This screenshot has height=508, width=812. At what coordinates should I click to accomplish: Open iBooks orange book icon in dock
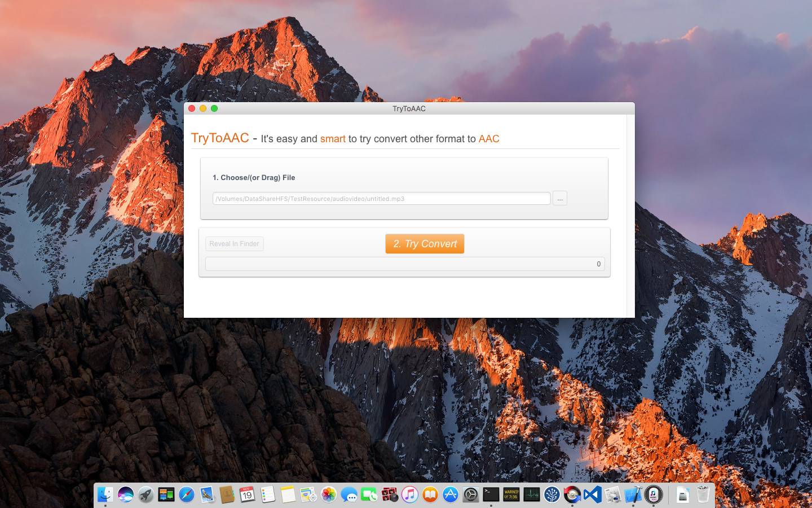tap(430, 495)
